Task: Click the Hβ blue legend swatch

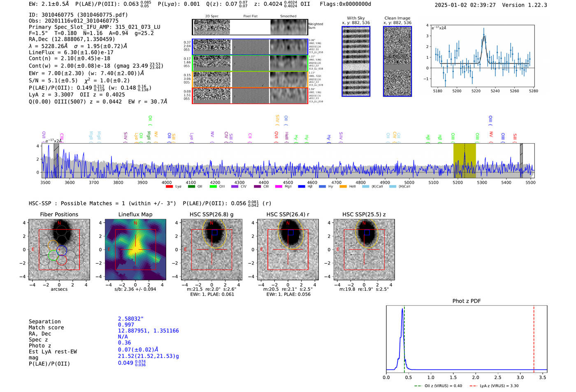Action: (302, 187)
